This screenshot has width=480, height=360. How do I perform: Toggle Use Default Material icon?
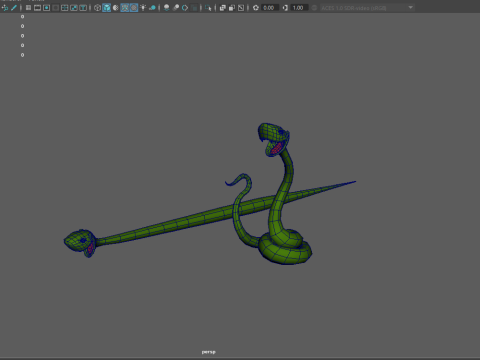pyautogui.click(x=115, y=8)
